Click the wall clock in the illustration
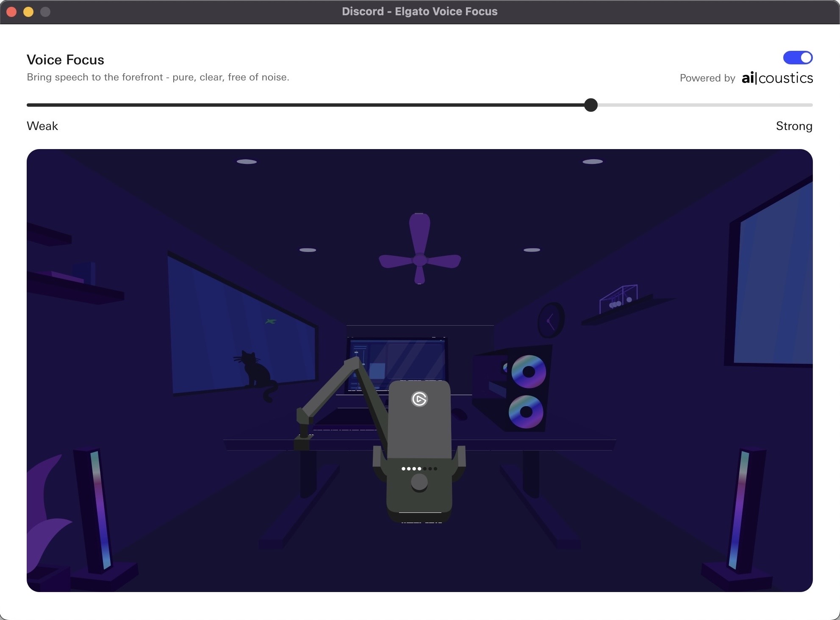Screen dimensions: 840x620 point(551,321)
